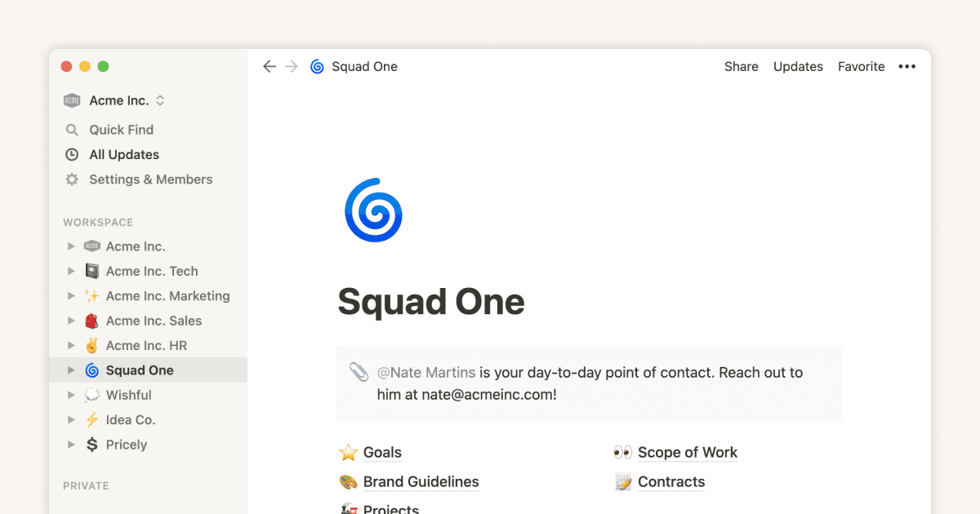The image size is (980, 514).
Task: Open the Goals page link
Action: [x=382, y=452]
